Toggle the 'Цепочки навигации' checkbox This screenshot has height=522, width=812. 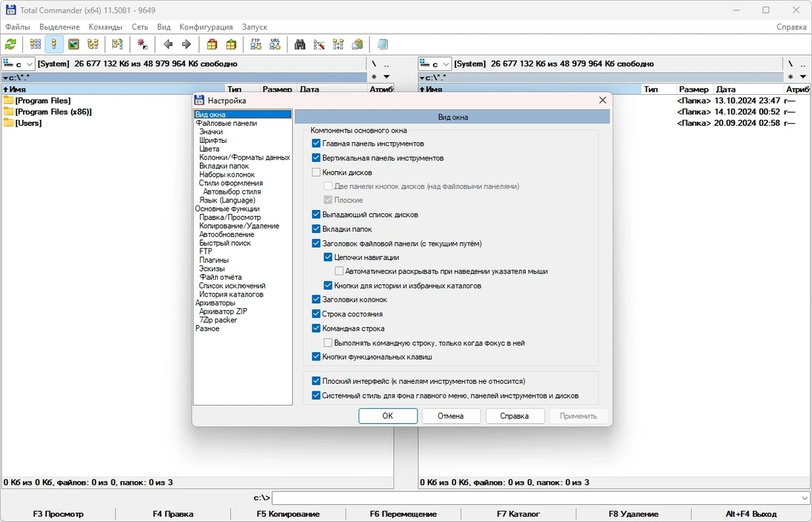point(328,257)
